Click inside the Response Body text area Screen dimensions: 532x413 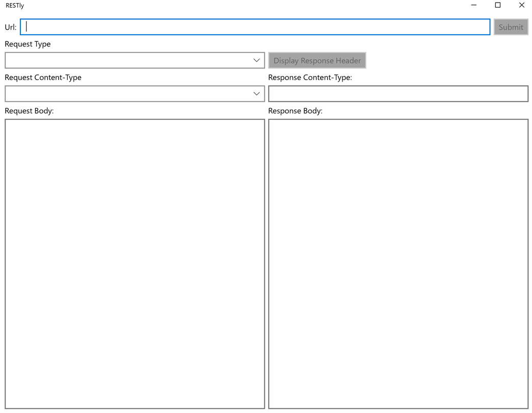[x=398, y=264]
